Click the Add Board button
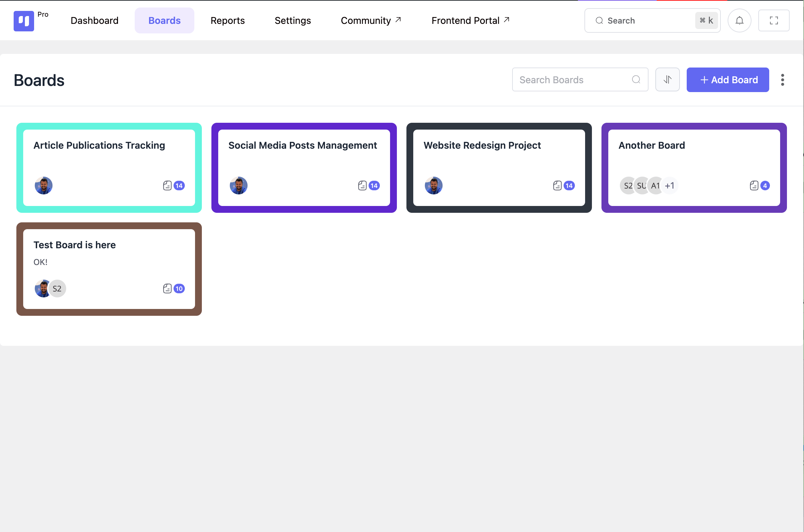The image size is (804, 532). 728,80
